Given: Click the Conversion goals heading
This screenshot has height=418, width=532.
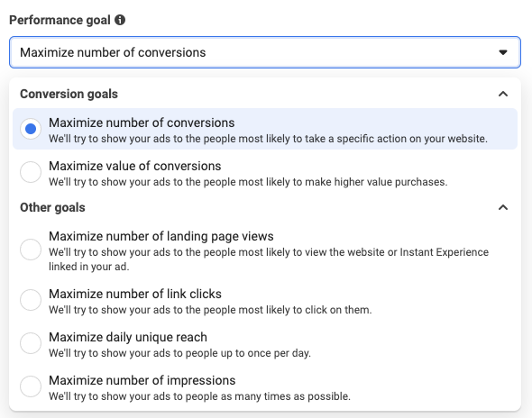Looking at the screenshot, I should [x=69, y=94].
